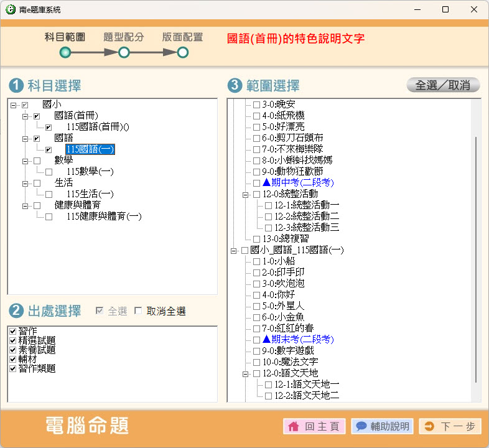The width and height of the screenshot is (489, 448).
Task: Click the 版面配置 step circle
Action: (183, 52)
